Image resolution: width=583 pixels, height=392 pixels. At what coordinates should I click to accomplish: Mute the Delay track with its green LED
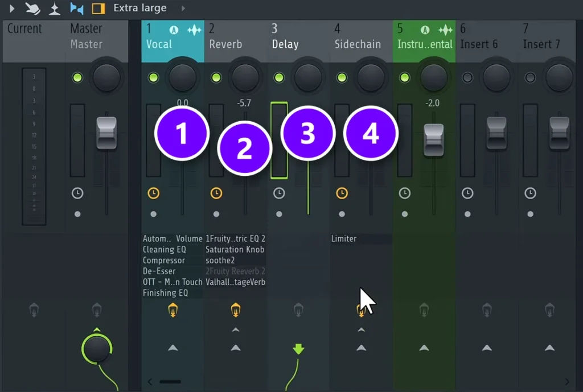[279, 77]
